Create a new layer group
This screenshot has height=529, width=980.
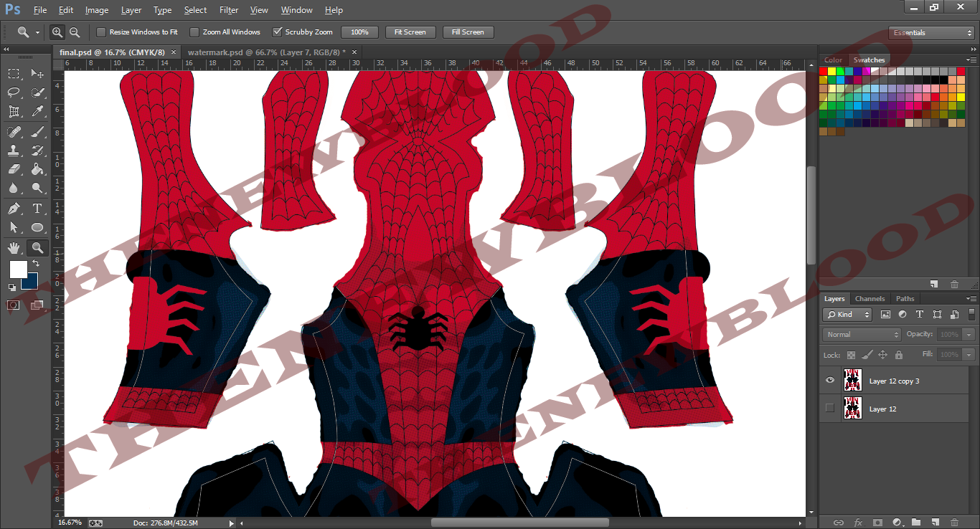point(916,523)
